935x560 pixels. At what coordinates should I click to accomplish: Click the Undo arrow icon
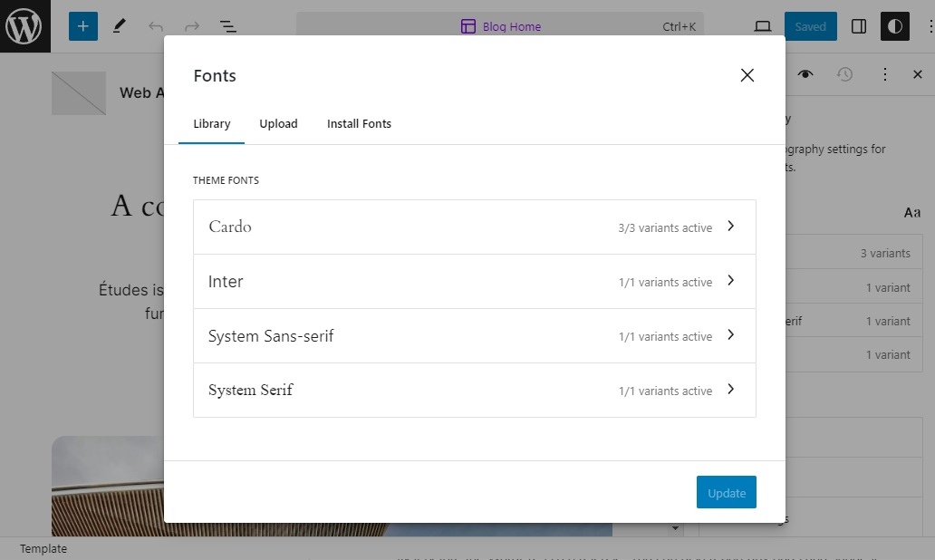click(x=154, y=26)
